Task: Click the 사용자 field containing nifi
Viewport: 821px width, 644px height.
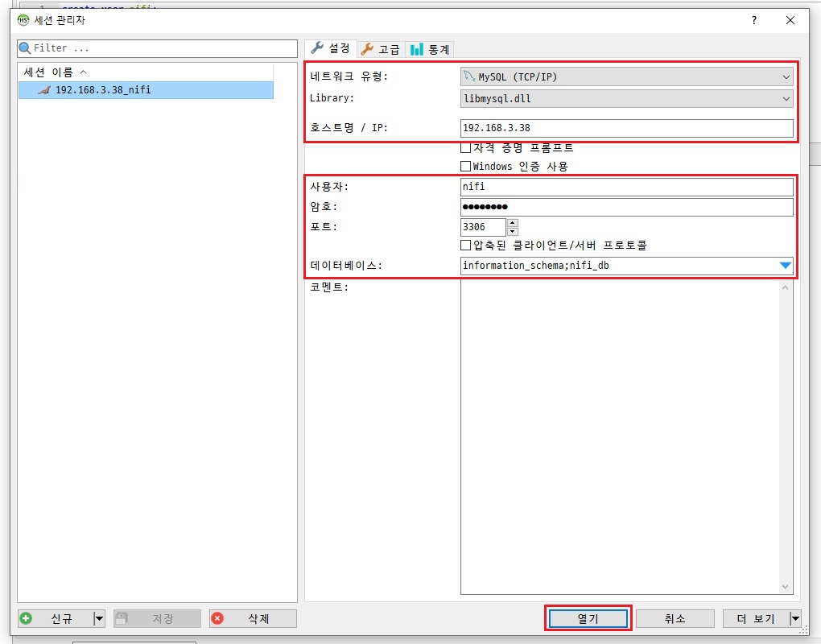Action: [x=627, y=187]
